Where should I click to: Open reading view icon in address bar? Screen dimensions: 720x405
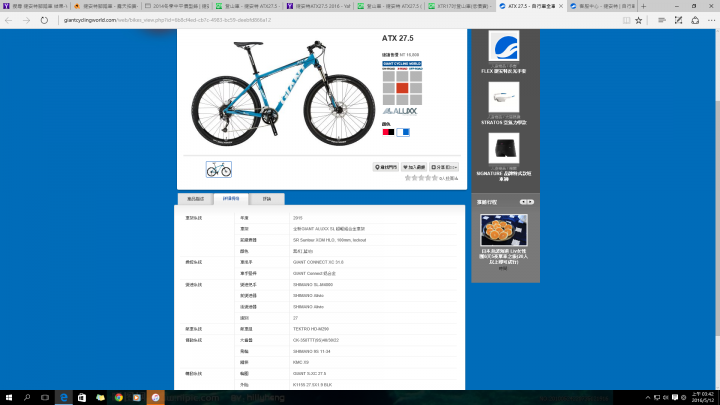(x=626, y=20)
